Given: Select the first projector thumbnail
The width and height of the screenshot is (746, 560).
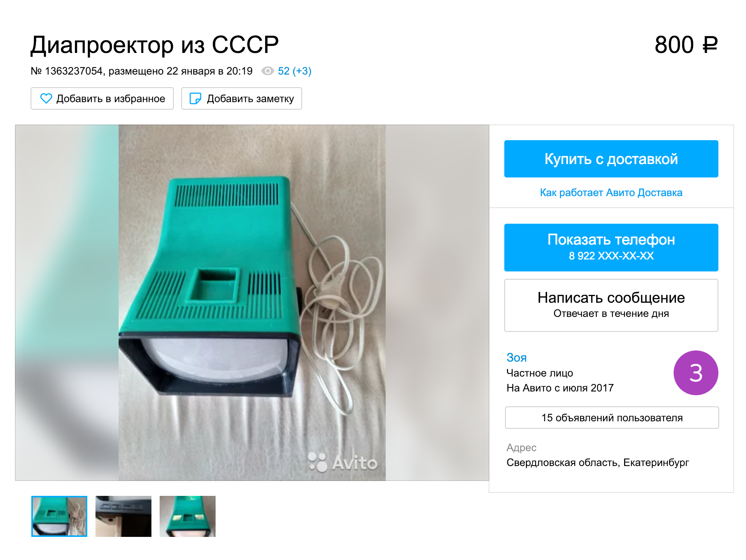Looking at the screenshot, I should click(x=59, y=516).
